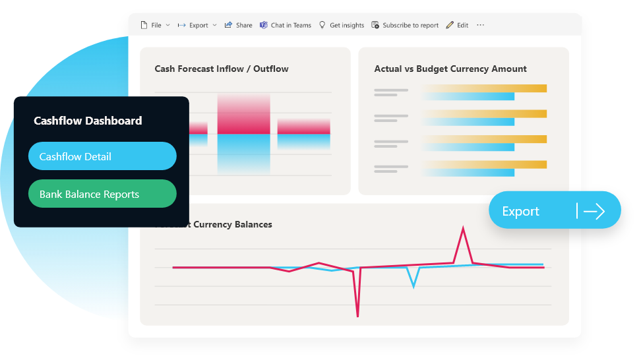This screenshot has height=364, width=641.
Task: Expand the File dropdown chevron
Action: (168, 25)
